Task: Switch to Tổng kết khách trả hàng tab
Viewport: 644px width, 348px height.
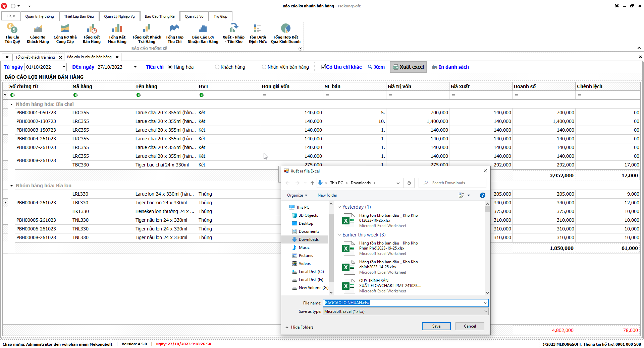Action: [x=35, y=57]
